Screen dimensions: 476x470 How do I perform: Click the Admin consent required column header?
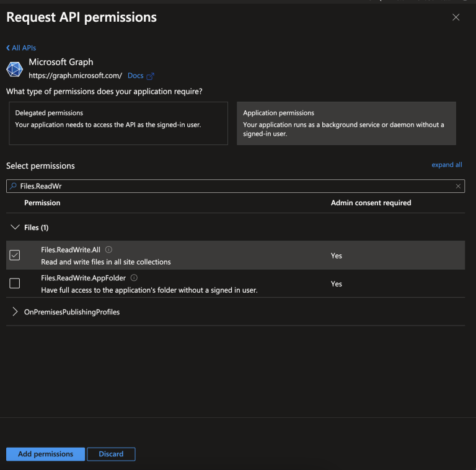[371, 203]
